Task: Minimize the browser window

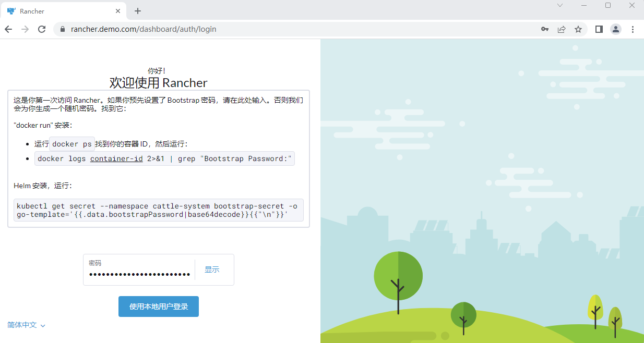Action: 584,5
